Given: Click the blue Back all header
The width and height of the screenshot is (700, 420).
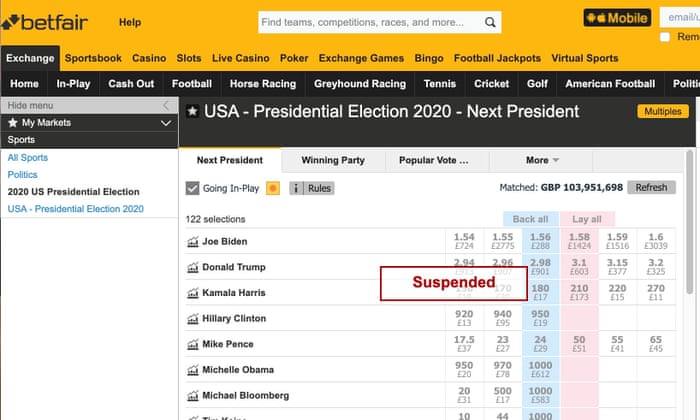Looking at the screenshot, I should pyautogui.click(x=530, y=219).
